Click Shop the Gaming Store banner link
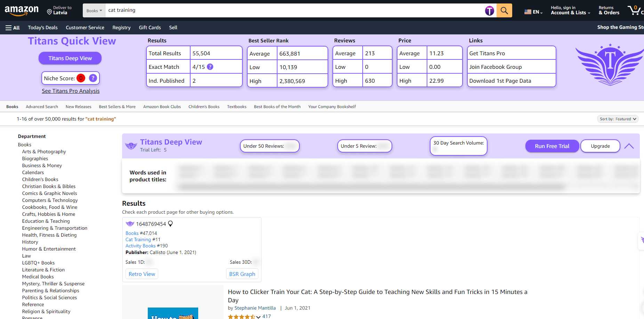This screenshot has height=319, width=644. [621, 27]
